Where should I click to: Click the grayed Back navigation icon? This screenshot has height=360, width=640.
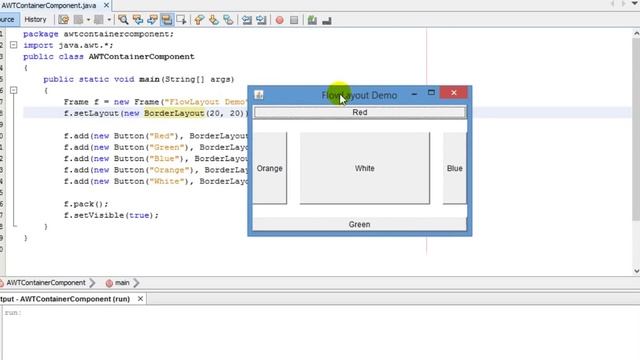click(78, 20)
